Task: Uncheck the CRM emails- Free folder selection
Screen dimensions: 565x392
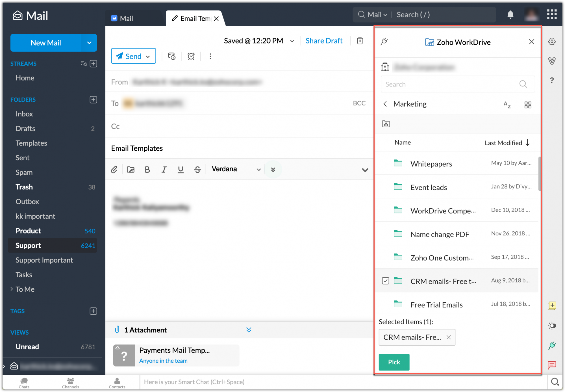Action: pyautogui.click(x=385, y=280)
